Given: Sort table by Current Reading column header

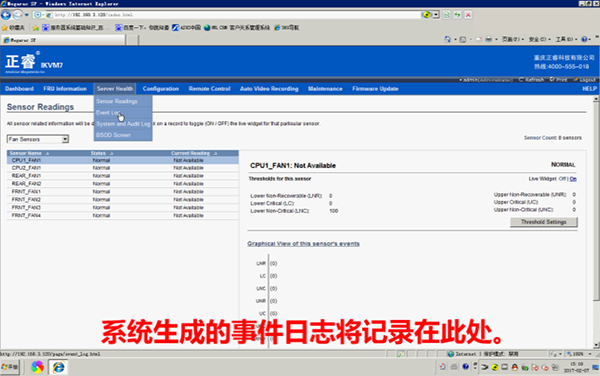Looking at the screenshot, I should click(194, 153).
